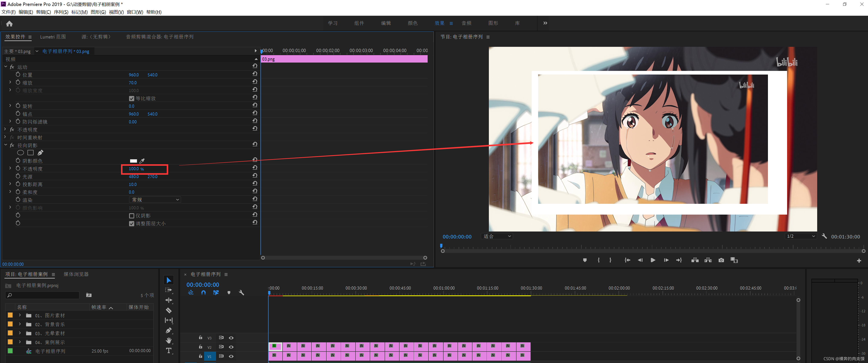Add marker in timeline panel
This screenshot has height=363, width=868.
[229, 293]
